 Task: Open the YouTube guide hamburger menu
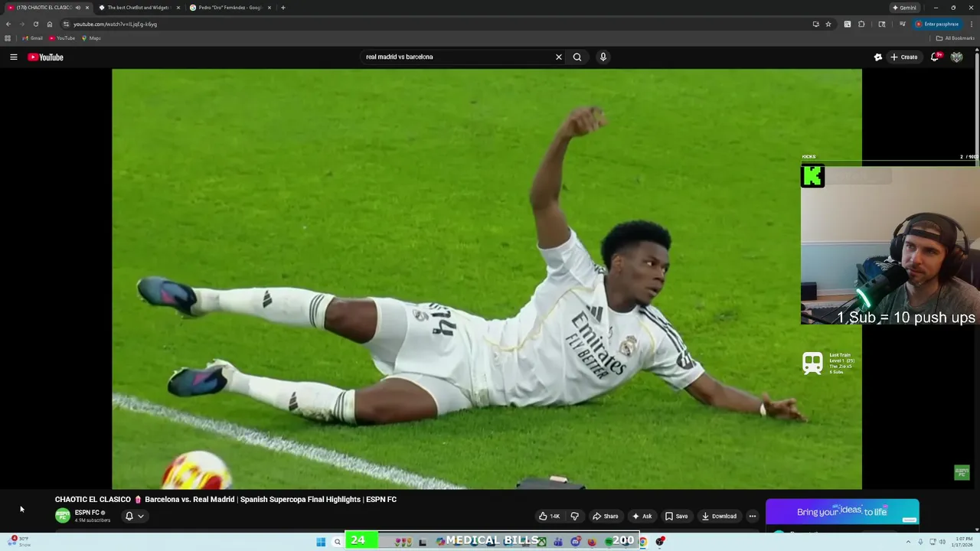pyautogui.click(x=13, y=57)
